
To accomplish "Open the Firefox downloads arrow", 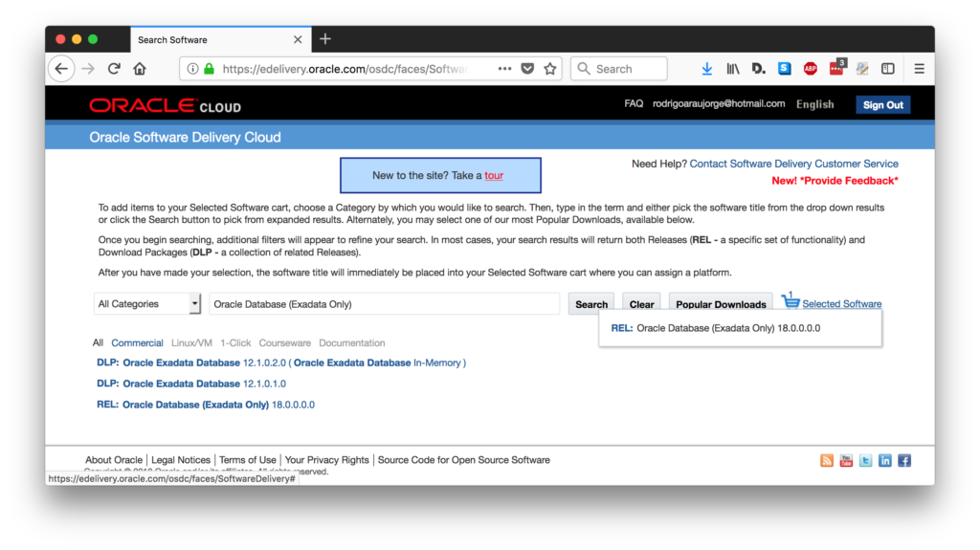I will [707, 69].
